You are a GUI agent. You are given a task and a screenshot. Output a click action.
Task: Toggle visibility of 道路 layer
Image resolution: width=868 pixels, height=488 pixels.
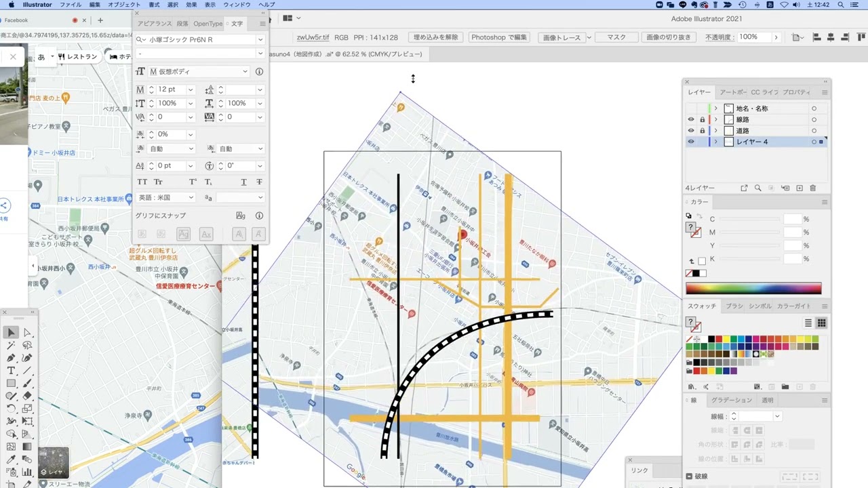tap(691, 131)
